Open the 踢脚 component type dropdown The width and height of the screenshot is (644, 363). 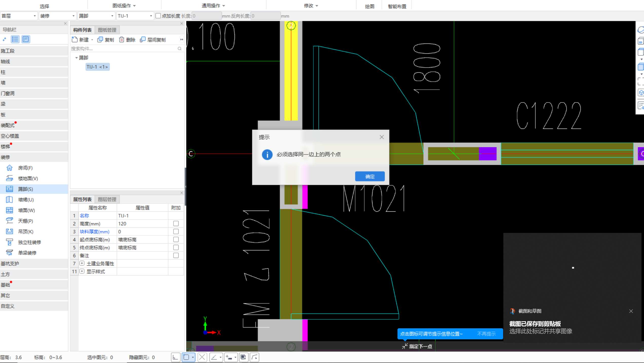96,16
